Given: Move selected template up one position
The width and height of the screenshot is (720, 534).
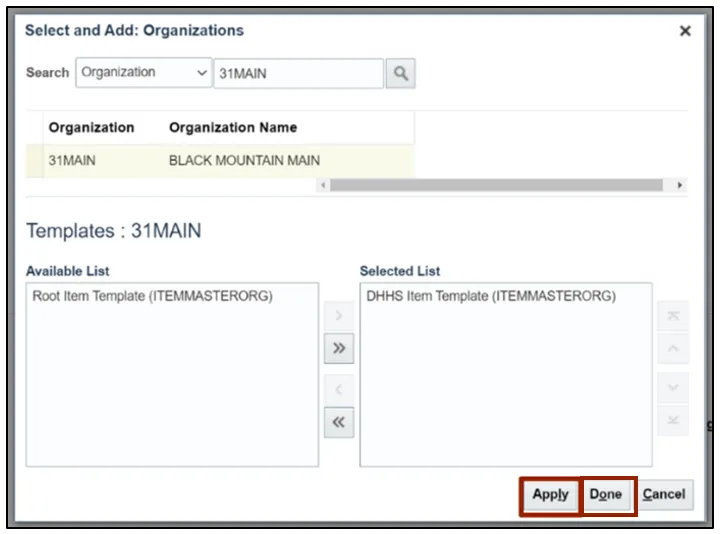Looking at the screenshot, I should pyautogui.click(x=673, y=349).
